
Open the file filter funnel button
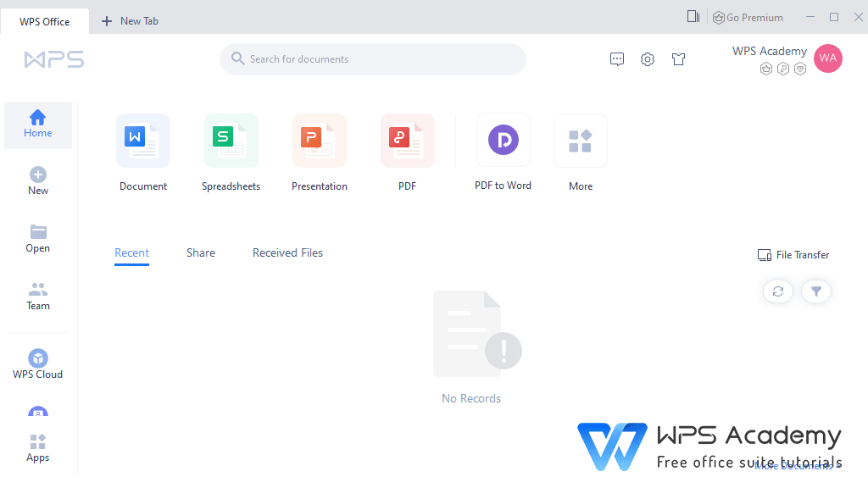[816, 291]
